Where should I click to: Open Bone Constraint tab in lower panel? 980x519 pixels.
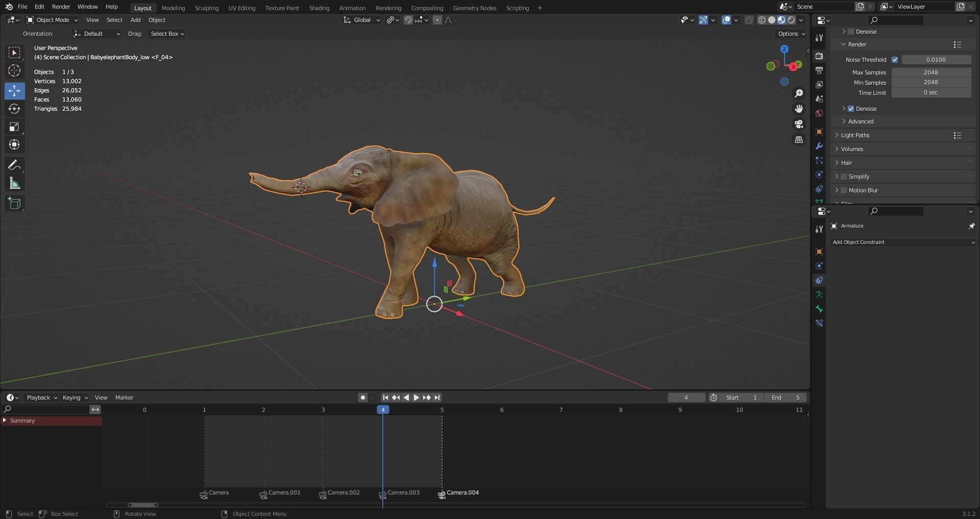click(819, 323)
